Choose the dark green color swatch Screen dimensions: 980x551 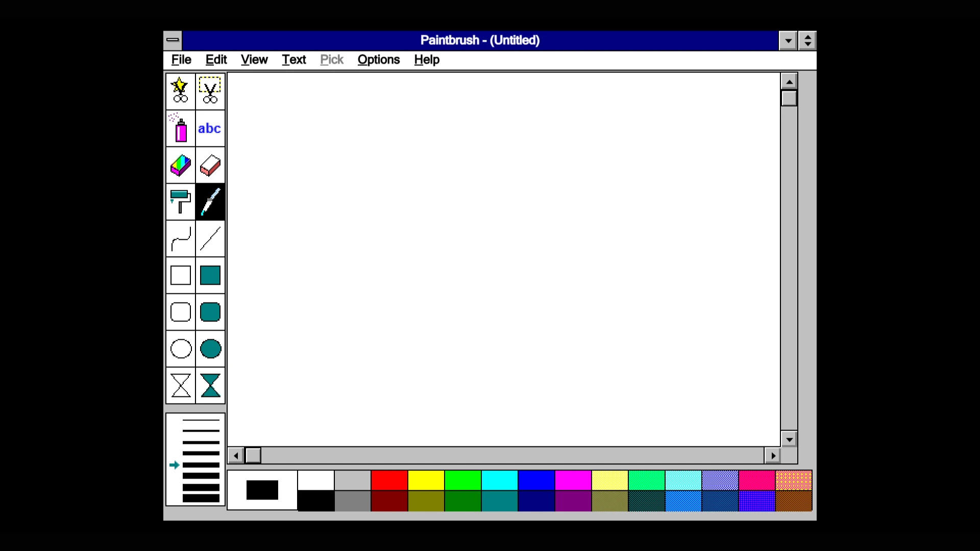click(463, 501)
